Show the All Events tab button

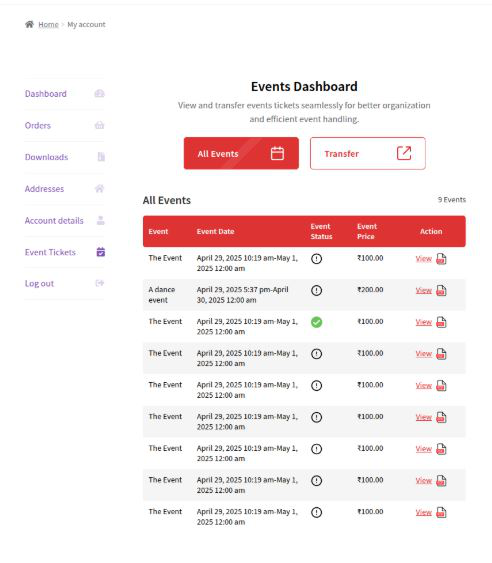[241, 153]
